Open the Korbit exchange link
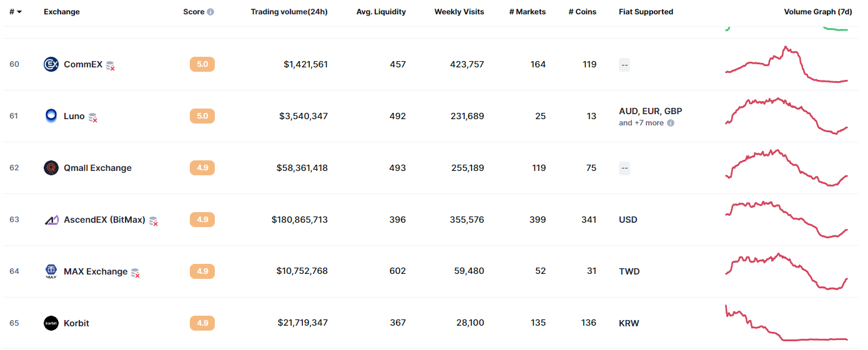Screen dimensions: 868x350 click(x=76, y=323)
